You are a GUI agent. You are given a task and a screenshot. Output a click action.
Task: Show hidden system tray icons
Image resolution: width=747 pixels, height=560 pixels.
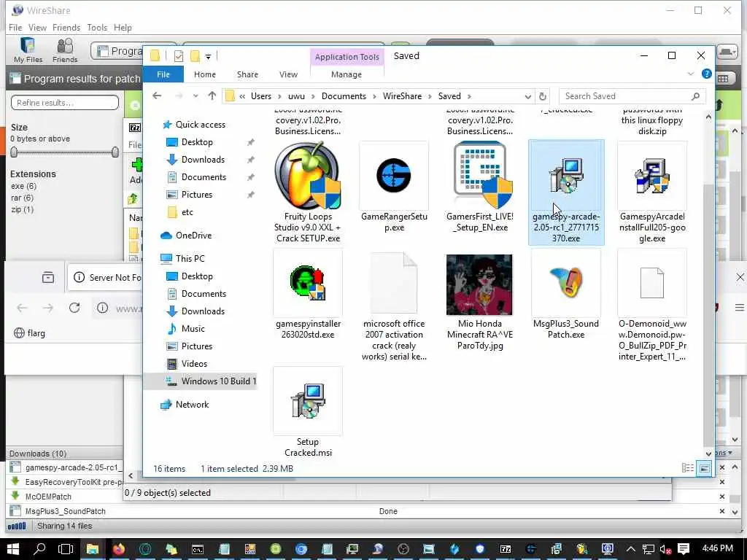[x=631, y=549]
